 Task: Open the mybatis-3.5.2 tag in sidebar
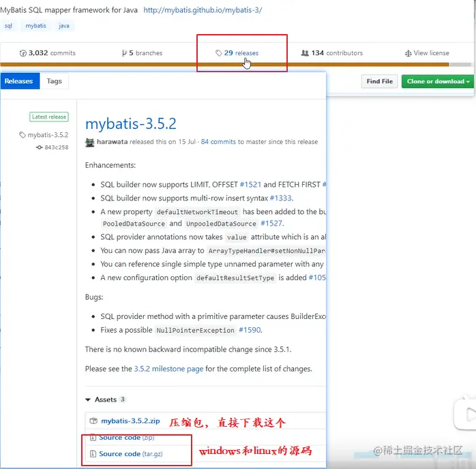point(48,135)
